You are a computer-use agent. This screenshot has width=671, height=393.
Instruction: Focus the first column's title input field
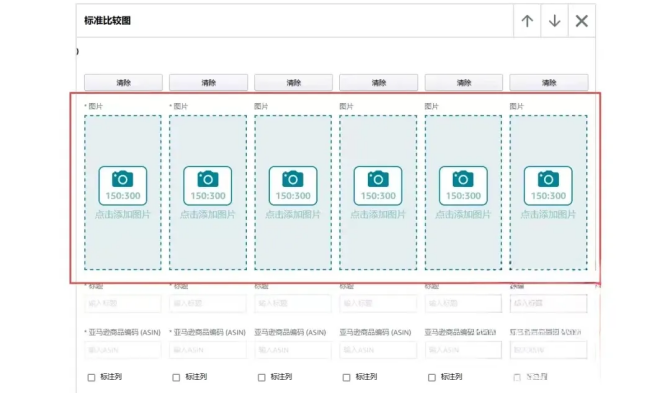(x=123, y=303)
